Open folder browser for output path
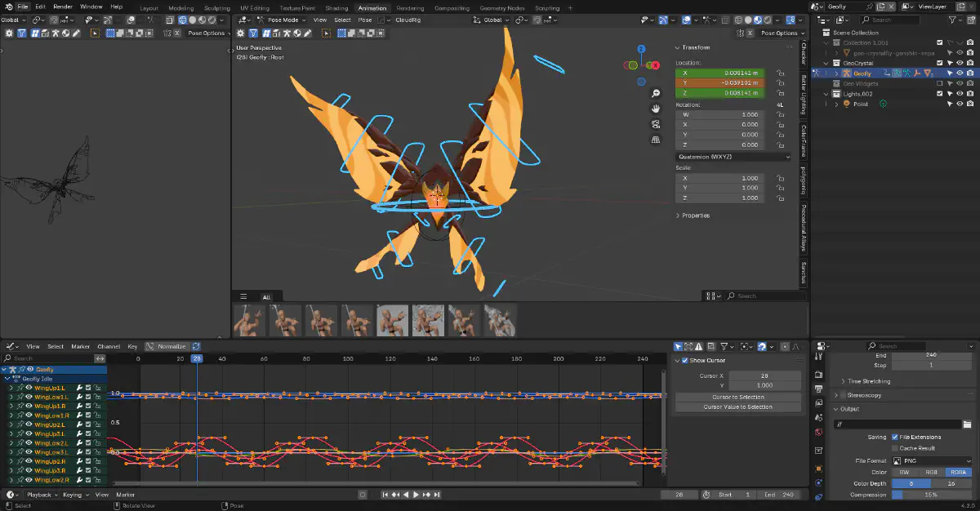The height and width of the screenshot is (511, 980). tap(967, 424)
